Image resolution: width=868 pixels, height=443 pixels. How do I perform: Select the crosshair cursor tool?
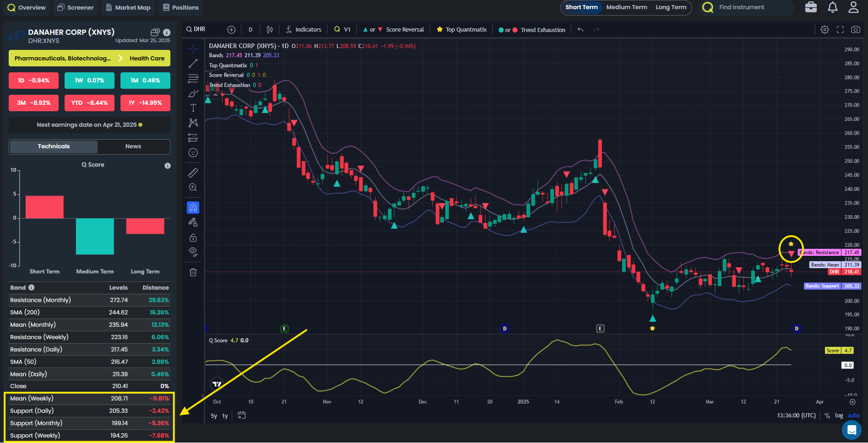193,49
